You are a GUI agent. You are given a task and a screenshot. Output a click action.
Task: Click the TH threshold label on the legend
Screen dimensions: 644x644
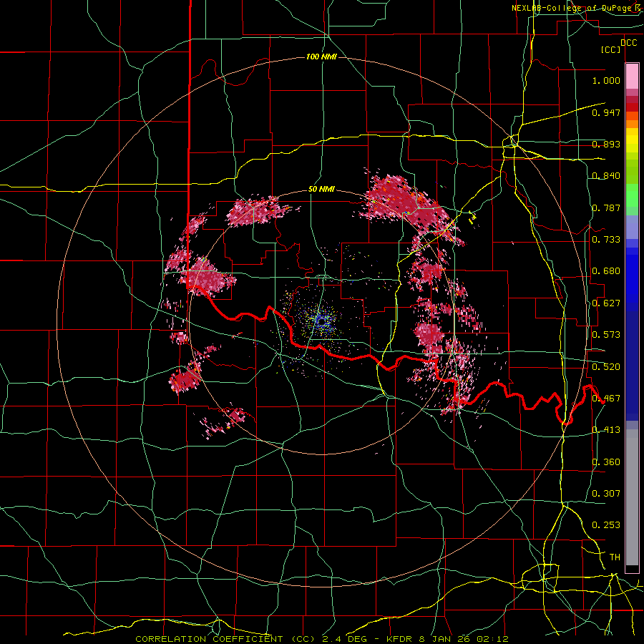pos(615,557)
